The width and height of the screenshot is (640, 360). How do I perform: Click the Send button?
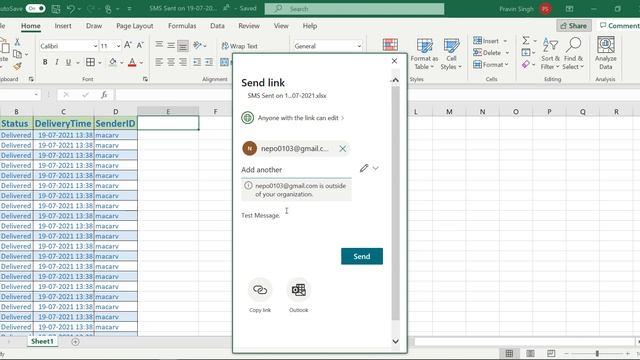point(362,256)
